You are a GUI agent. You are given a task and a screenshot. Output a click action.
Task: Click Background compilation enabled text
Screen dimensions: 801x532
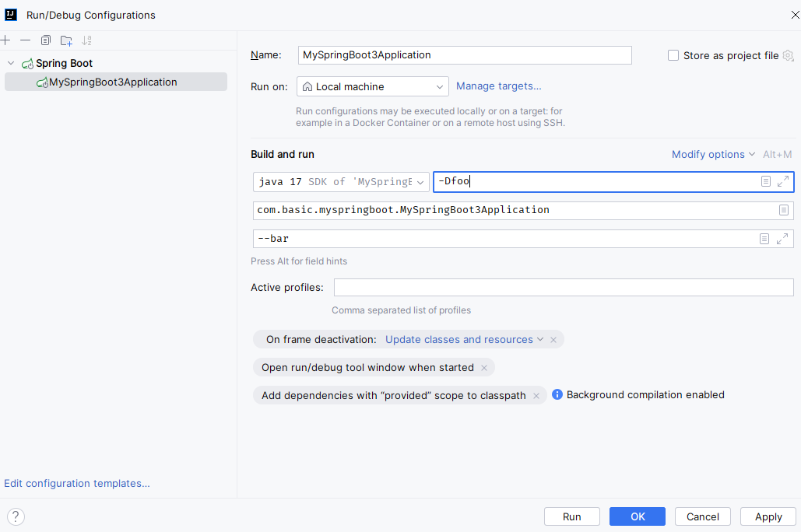click(645, 394)
